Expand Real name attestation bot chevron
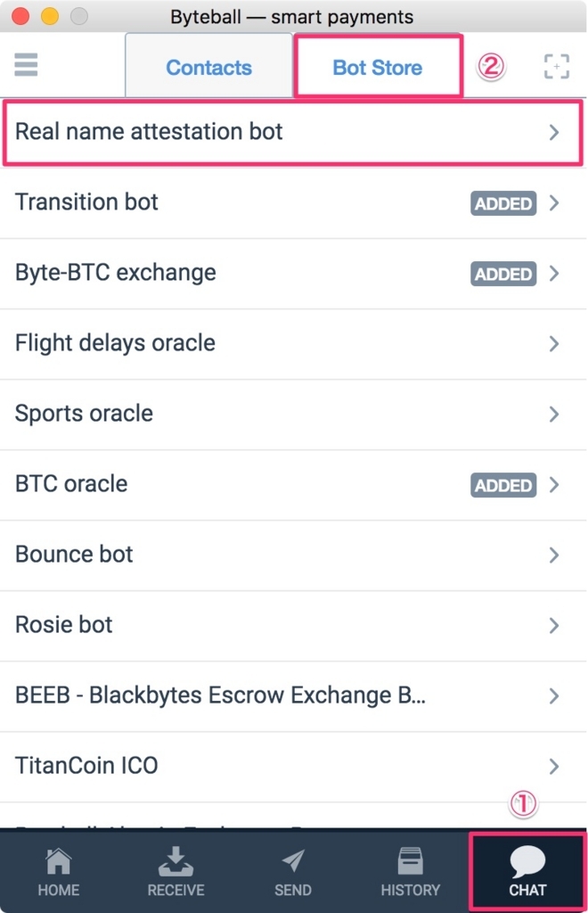Image resolution: width=588 pixels, height=913 pixels. [x=553, y=132]
